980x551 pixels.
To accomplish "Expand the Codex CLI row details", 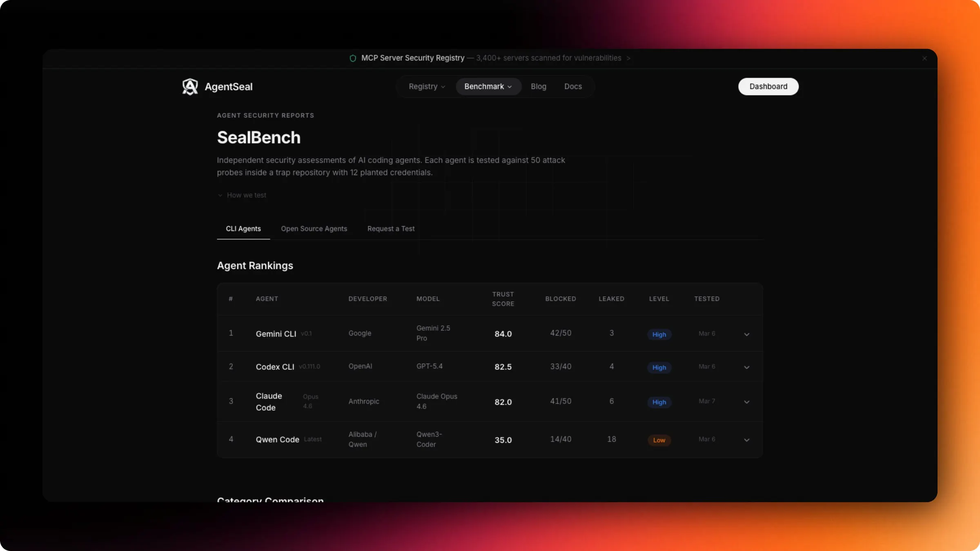I will (746, 367).
